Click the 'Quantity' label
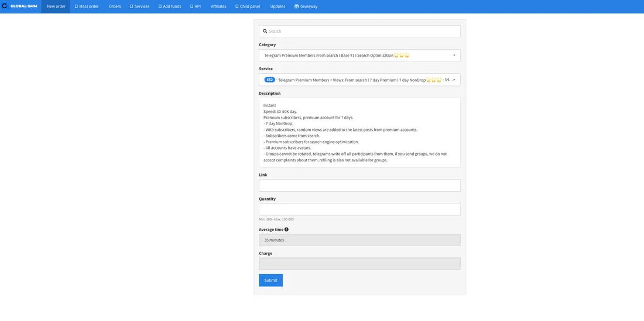The image size is (644, 321). tap(268, 199)
